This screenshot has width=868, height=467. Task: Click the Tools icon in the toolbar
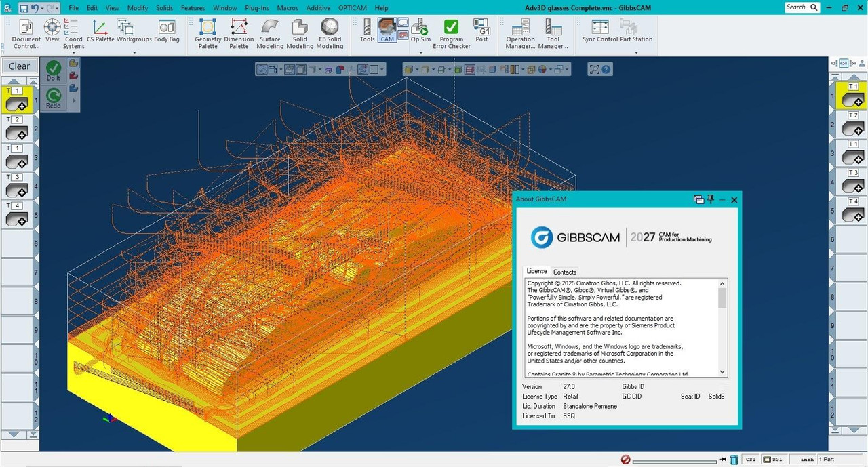(x=367, y=31)
